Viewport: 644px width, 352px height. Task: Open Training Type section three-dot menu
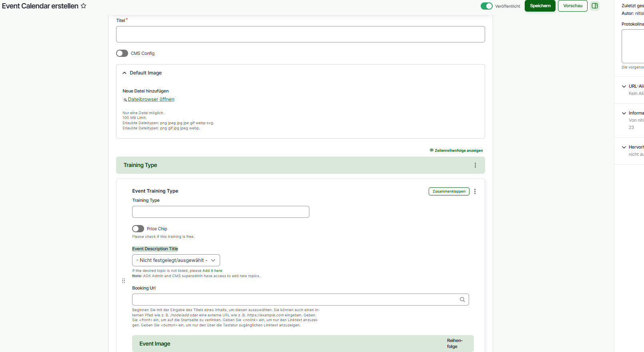475,165
